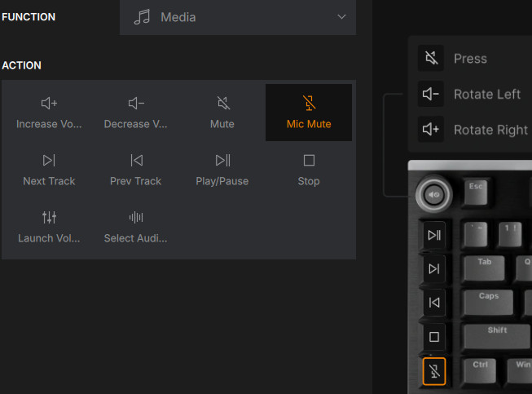Click the Esc key on keyboard image
532x394 pixels.
[x=476, y=192]
